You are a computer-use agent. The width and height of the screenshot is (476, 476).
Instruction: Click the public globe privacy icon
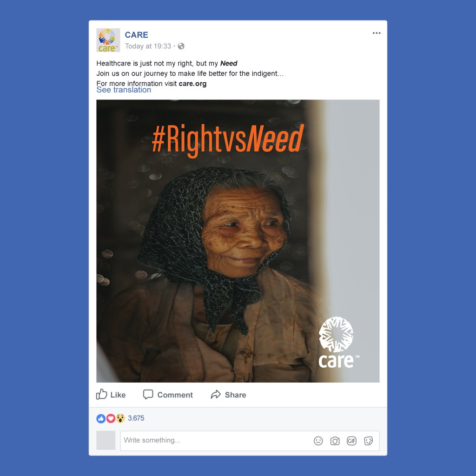click(181, 46)
